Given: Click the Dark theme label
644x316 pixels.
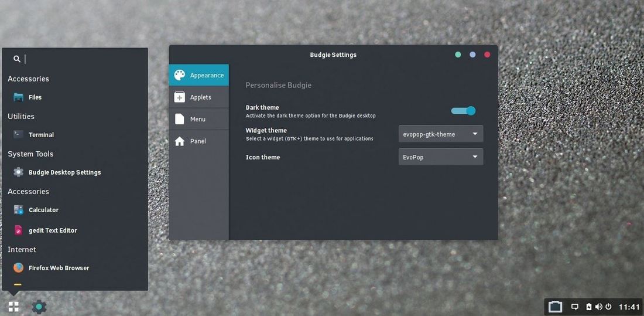Looking at the screenshot, I should click(x=262, y=107).
